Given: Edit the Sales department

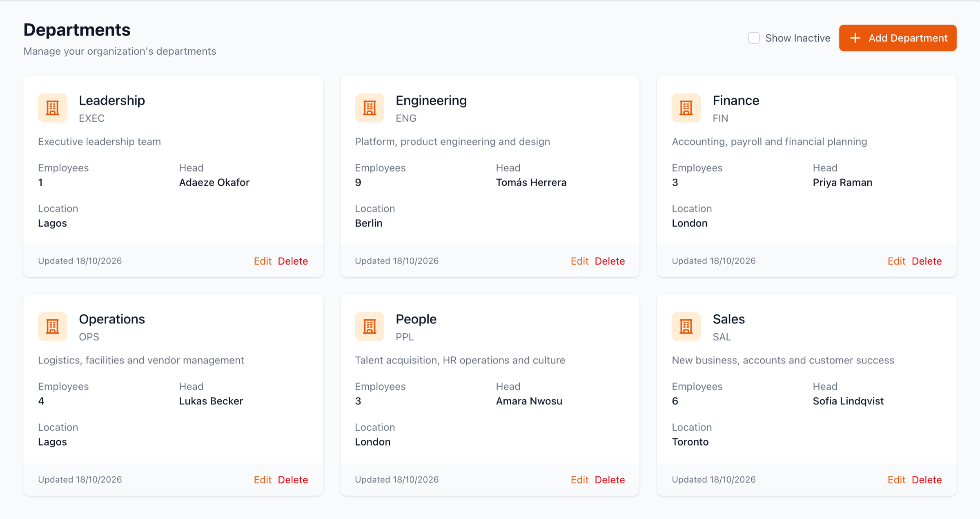Looking at the screenshot, I should tap(896, 479).
